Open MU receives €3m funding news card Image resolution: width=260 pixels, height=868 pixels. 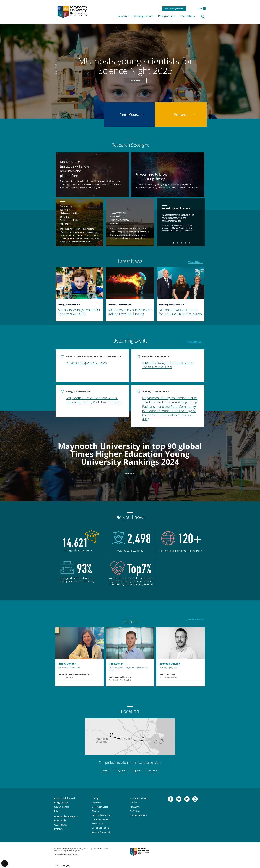pos(130,294)
